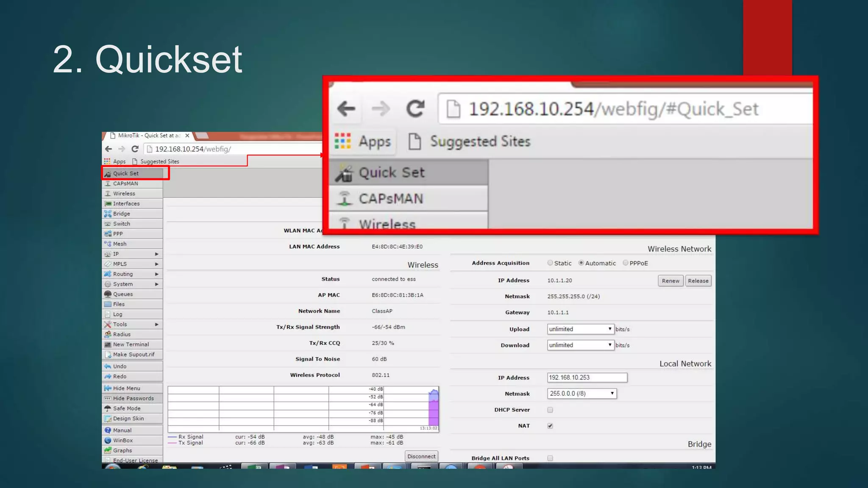
Task: Select the MikroTik Quick Set browser tab
Action: coord(148,136)
